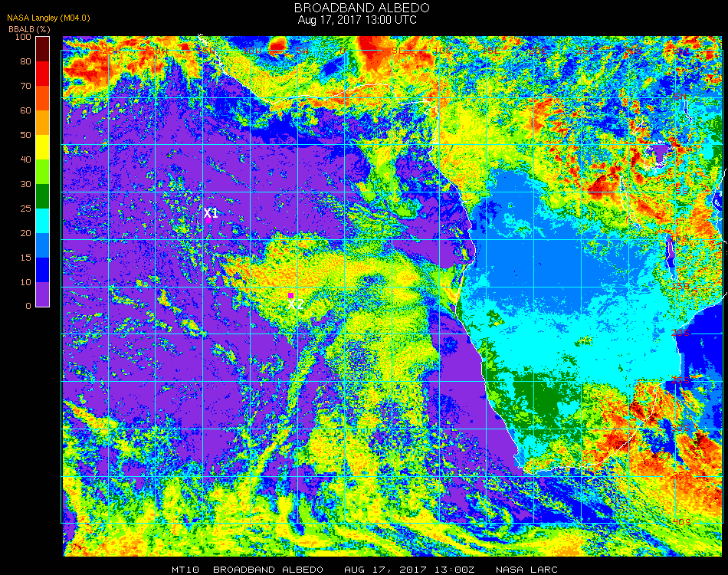Click the 'Aug 17, 2017 13:00 UTC' date
Viewport: 728px width, 575px height.
[x=357, y=20]
